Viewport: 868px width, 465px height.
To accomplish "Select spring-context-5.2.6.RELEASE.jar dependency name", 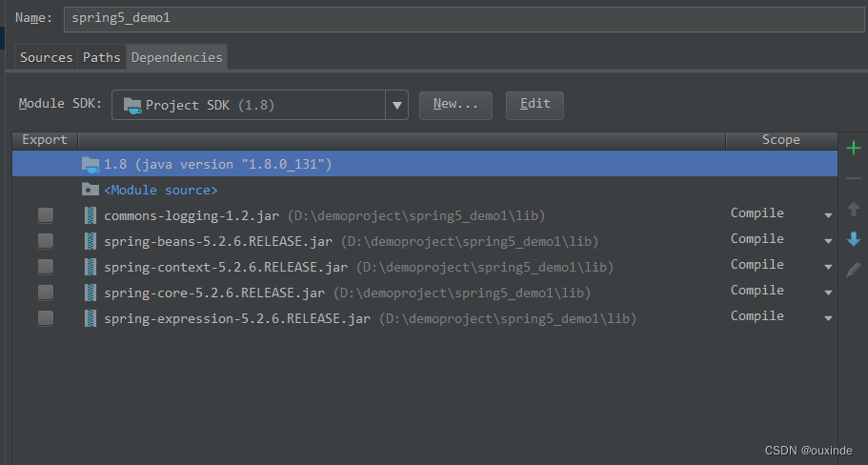I will tap(226, 267).
